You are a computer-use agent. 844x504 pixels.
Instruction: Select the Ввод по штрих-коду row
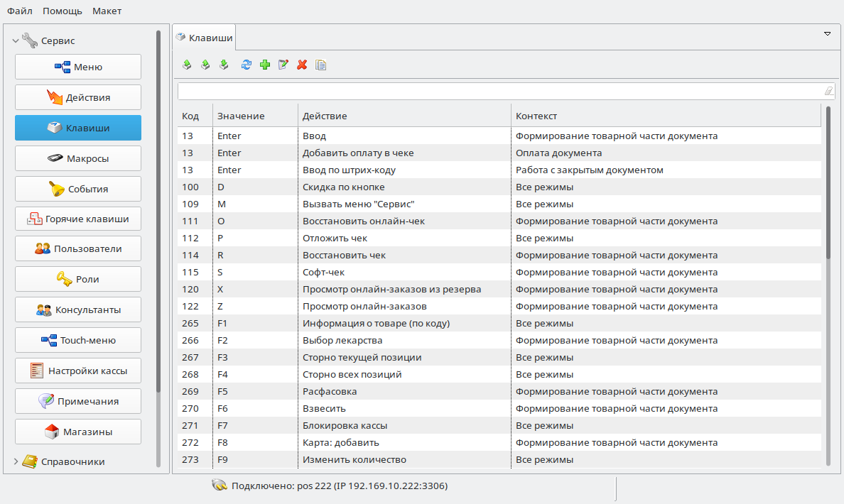point(499,170)
